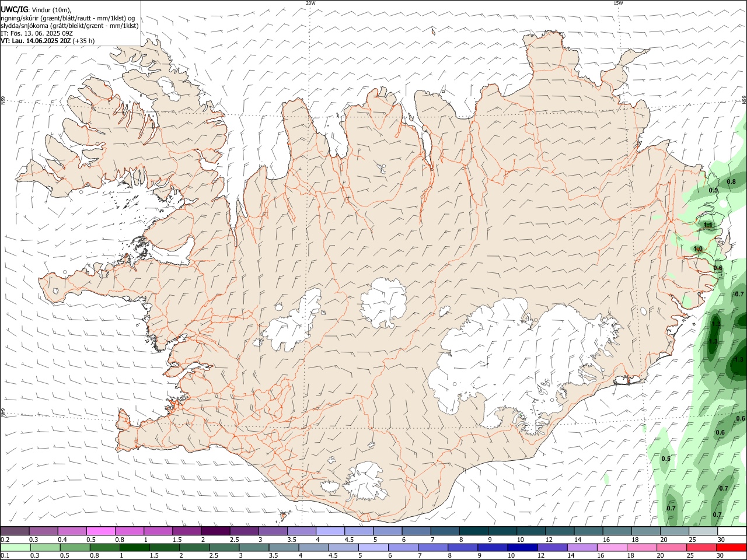
Task: Click the white swatch labeled 30 in top legend row
Action: coord(731,531)
